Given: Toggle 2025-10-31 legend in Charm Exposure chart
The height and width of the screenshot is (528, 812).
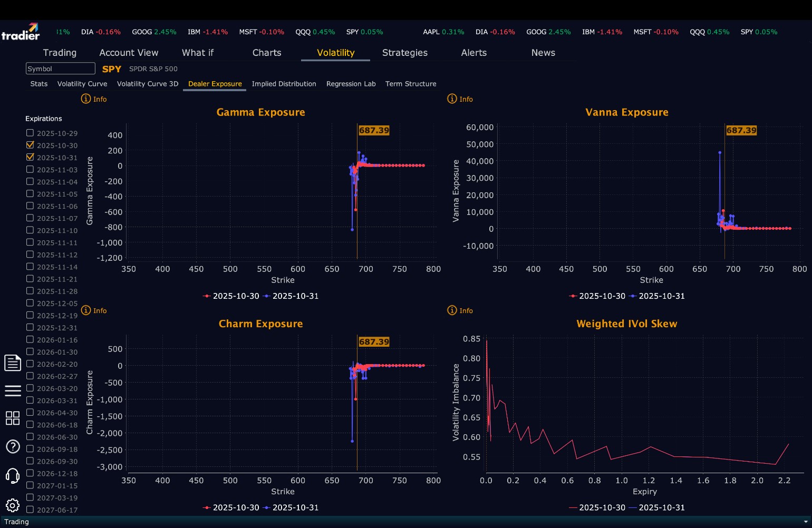Looking at the screenshot, I should click(291, 507).
